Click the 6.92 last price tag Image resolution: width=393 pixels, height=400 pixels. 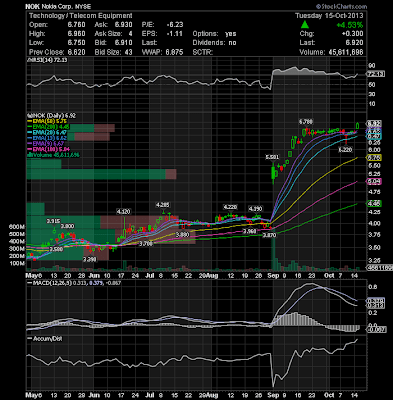pyautogui.click(x=374, y=124)
